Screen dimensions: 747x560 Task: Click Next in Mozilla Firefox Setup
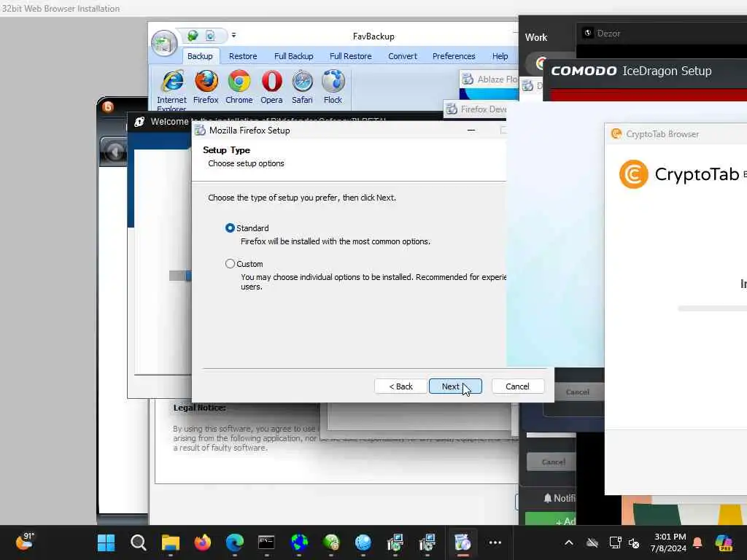pyautogui.click(x=455, y=386)
